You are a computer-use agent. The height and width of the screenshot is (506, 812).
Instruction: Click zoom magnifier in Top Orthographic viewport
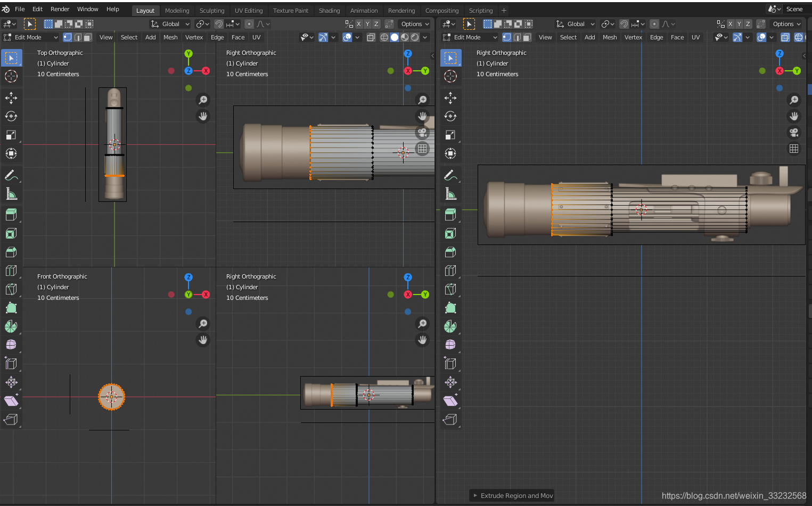pos(203,100)
